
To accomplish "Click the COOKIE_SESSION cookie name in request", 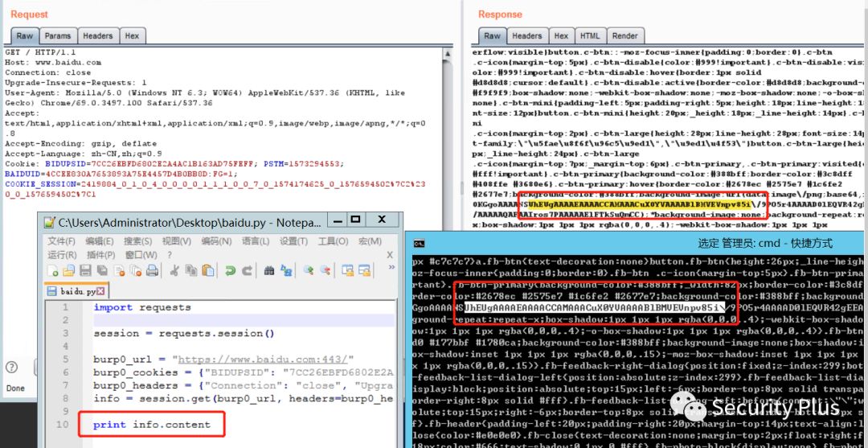I will 40,184.
